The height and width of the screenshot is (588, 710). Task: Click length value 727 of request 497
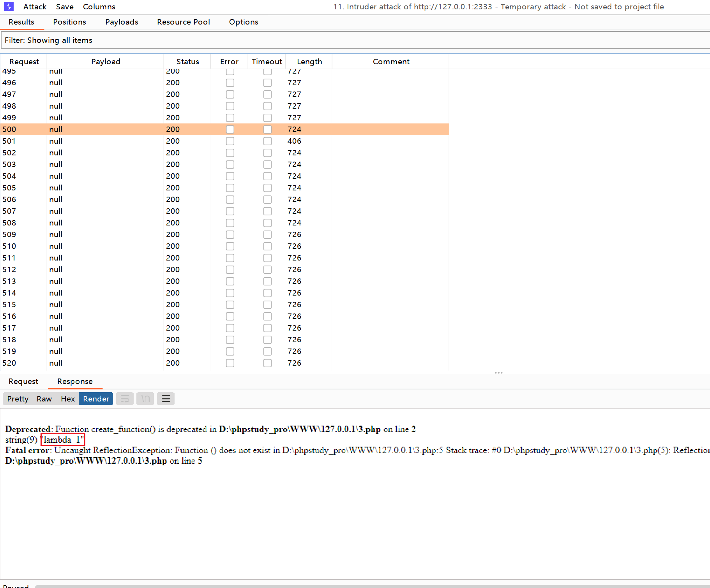pos(294,94)
